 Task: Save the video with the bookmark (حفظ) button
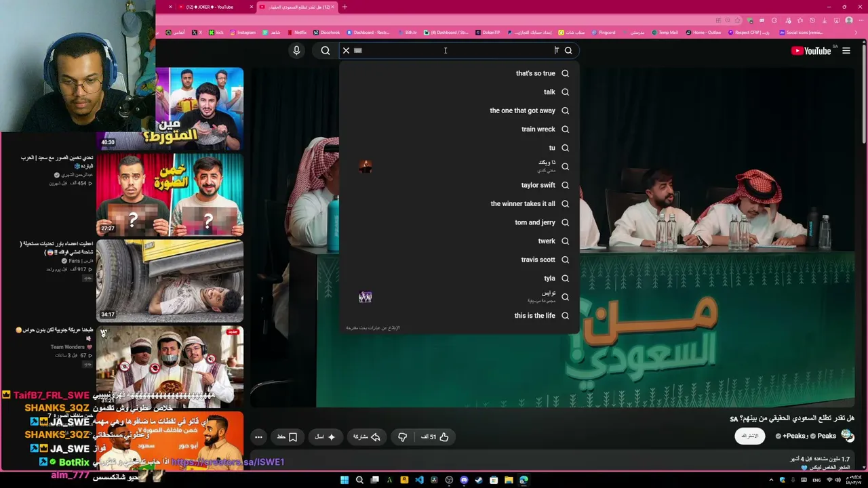pyautogui.click(x=288, y=437)
